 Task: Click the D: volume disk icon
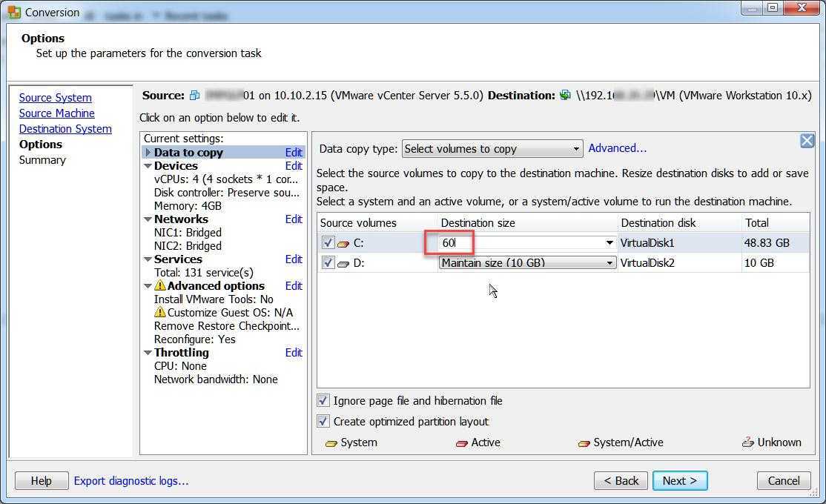tap(343, 264)
